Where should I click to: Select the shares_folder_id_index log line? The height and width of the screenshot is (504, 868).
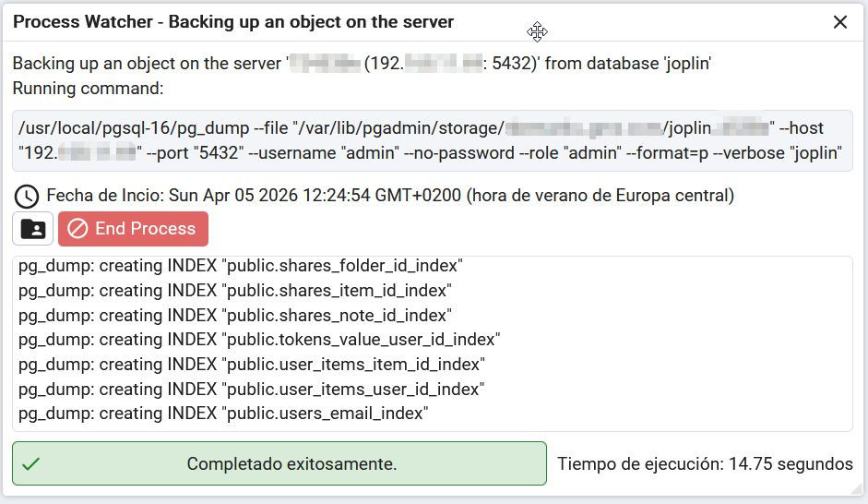[x=240, y=266]
